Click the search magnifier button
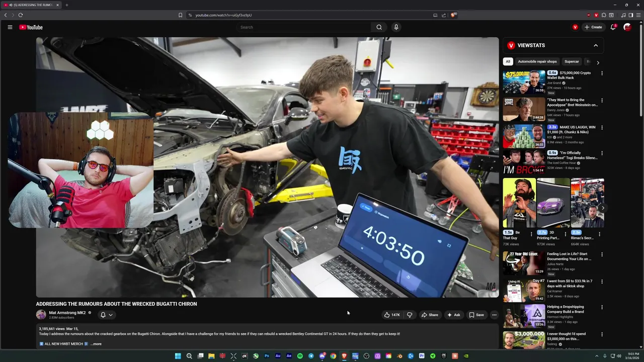Screen dimensions: 644x362 click(379, 27)
